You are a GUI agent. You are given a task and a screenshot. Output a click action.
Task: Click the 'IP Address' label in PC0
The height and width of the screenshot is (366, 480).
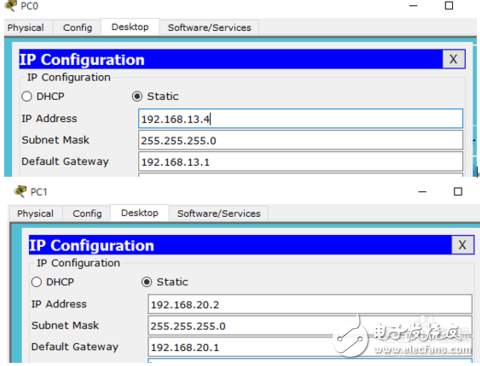point(49,119)
